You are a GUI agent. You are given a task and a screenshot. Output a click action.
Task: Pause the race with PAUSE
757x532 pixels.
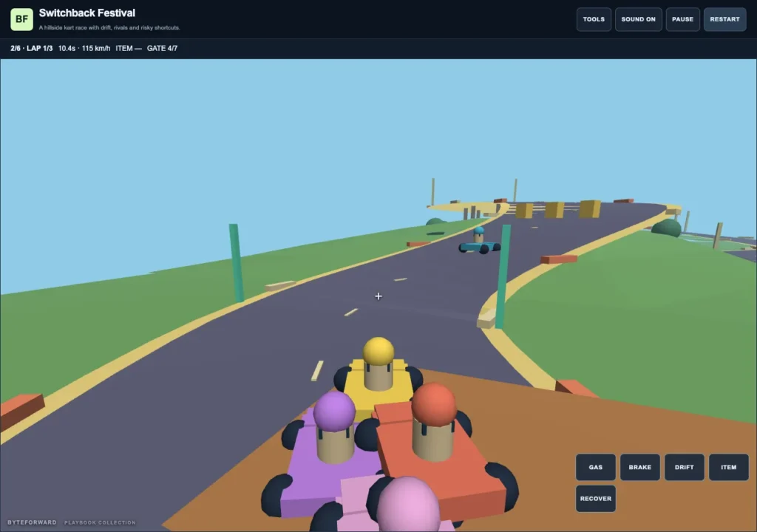pos(682,19)
